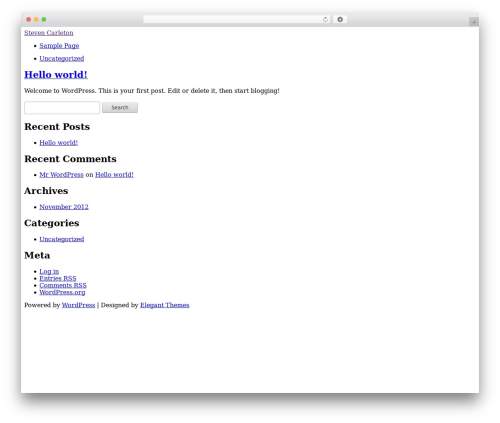Click the Welcome to WordPress paragraph
The image size is (500, 423).
point(152,91)
